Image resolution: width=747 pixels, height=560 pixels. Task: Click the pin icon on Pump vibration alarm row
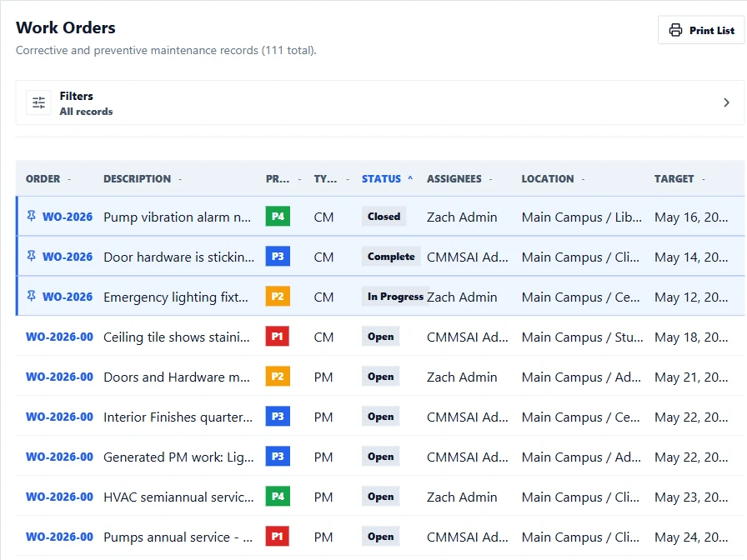(x=32, y=216)
